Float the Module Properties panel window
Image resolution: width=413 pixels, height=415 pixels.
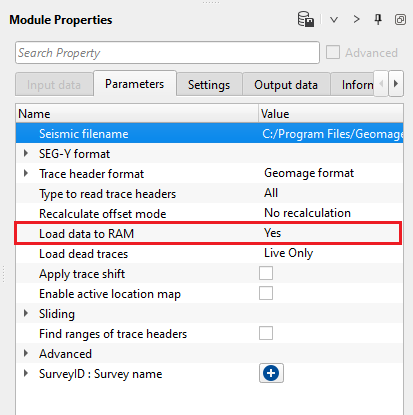coord(400,20)
